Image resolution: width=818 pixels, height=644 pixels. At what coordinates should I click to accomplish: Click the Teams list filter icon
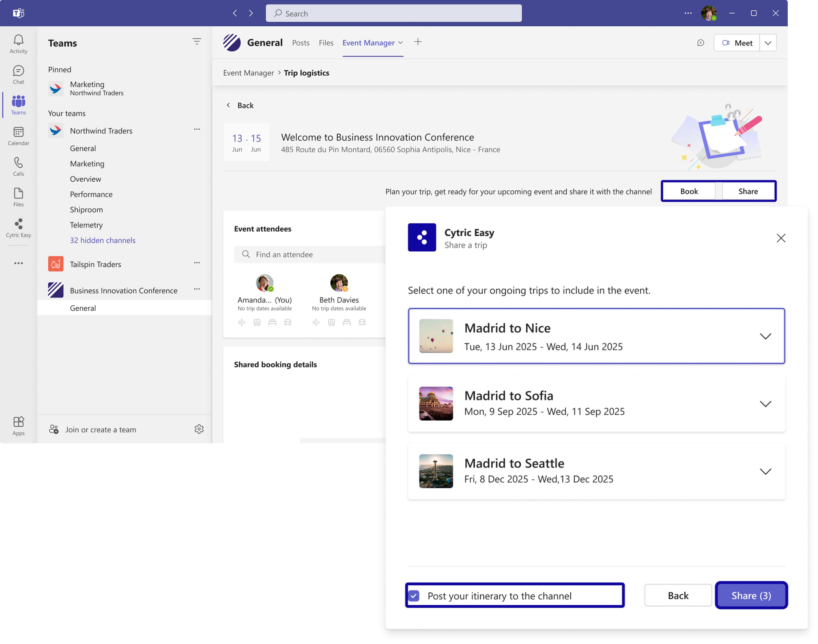[x=197, y=42]
